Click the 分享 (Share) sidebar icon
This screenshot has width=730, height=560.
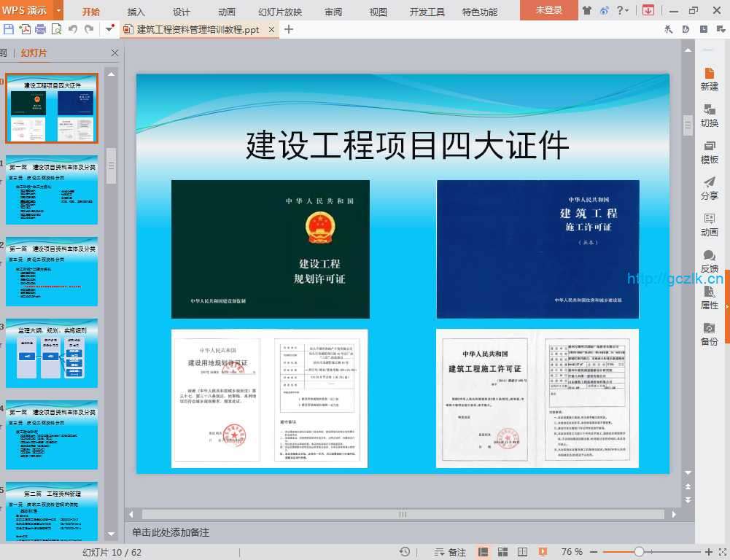point(709,188)
